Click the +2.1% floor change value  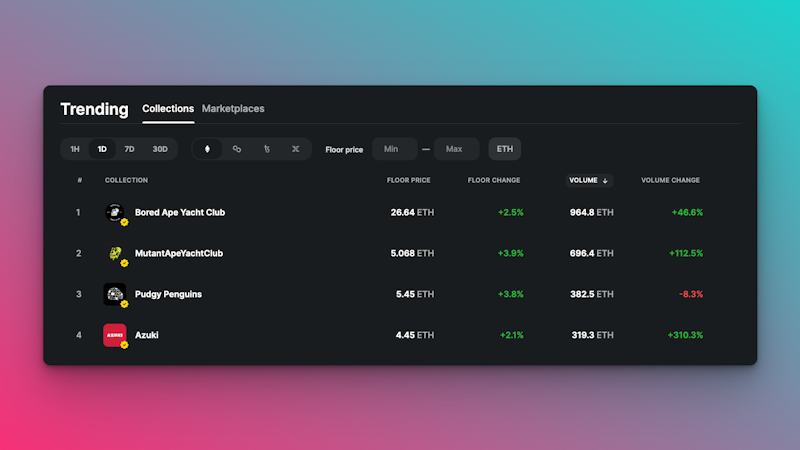512,335
